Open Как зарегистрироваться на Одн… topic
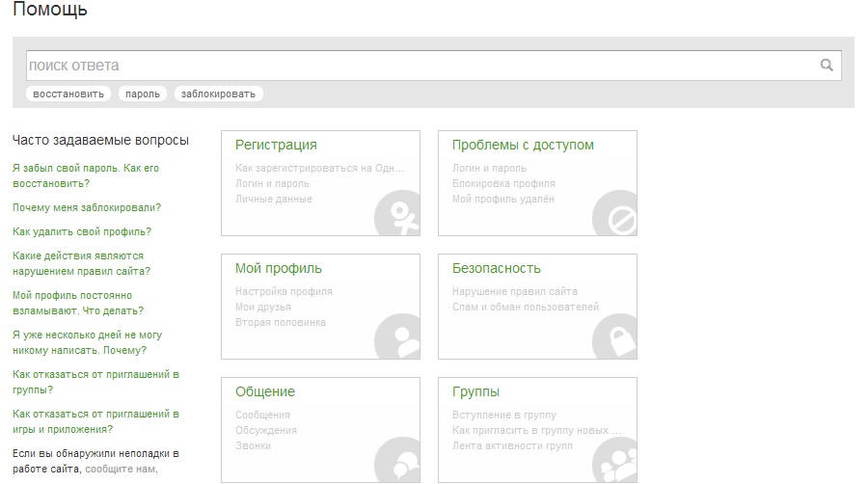Viewport: 868px width, 484px height. (x=320, y=168)
